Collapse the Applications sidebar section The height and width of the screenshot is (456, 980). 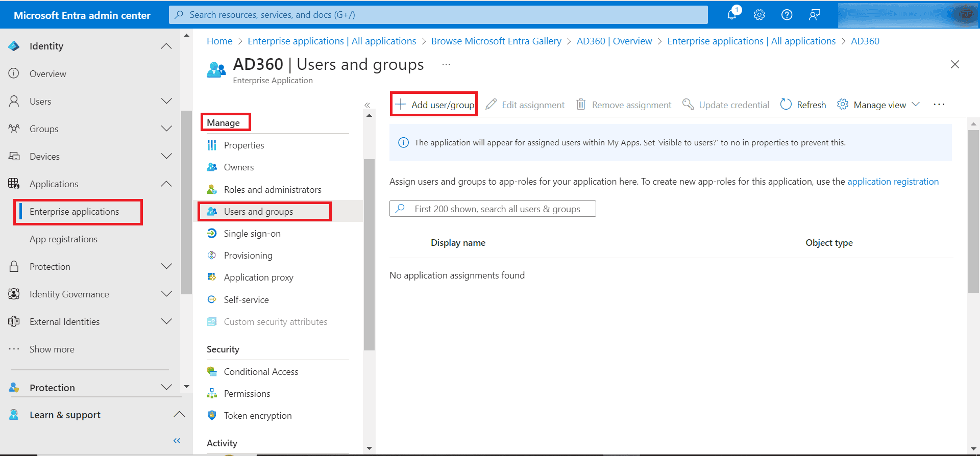166,184
